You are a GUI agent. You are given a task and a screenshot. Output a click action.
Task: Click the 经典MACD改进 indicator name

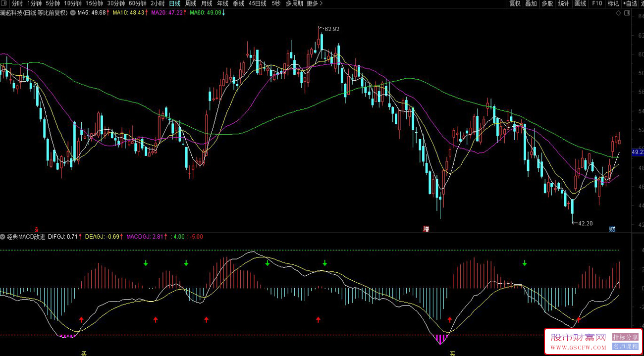pos(26,237)
